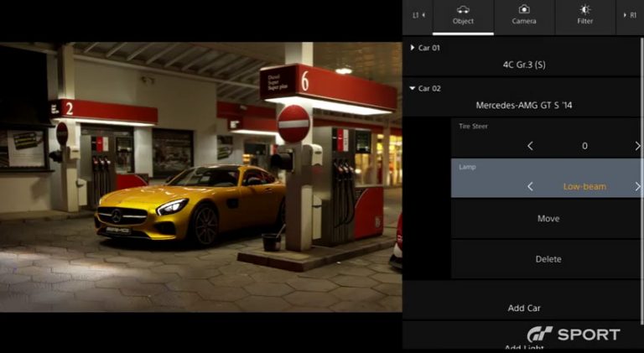
Task: Click the Tire Steer value 0
Action: pos(584,146)
